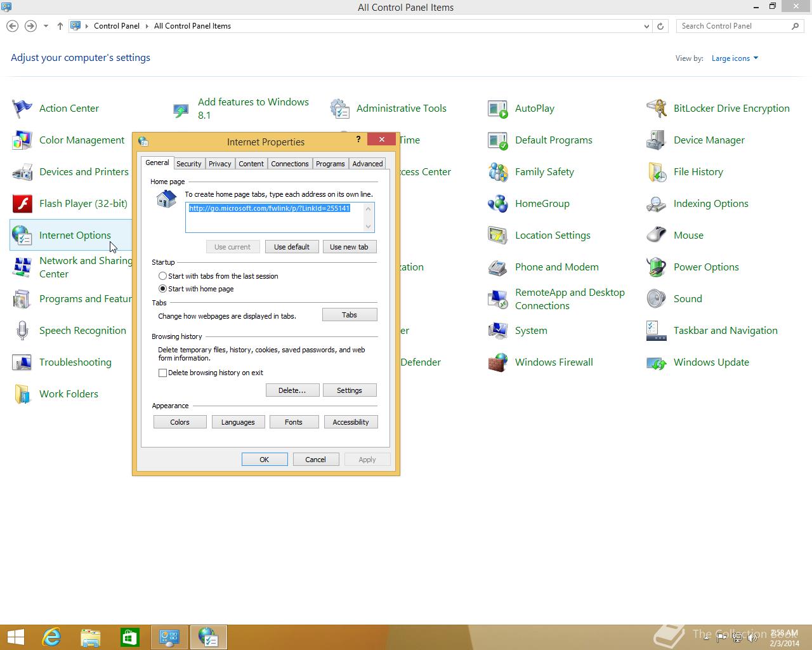Open the Default Programs icon
The width and height of the screenshot is (812, 650).
point(498,140)
